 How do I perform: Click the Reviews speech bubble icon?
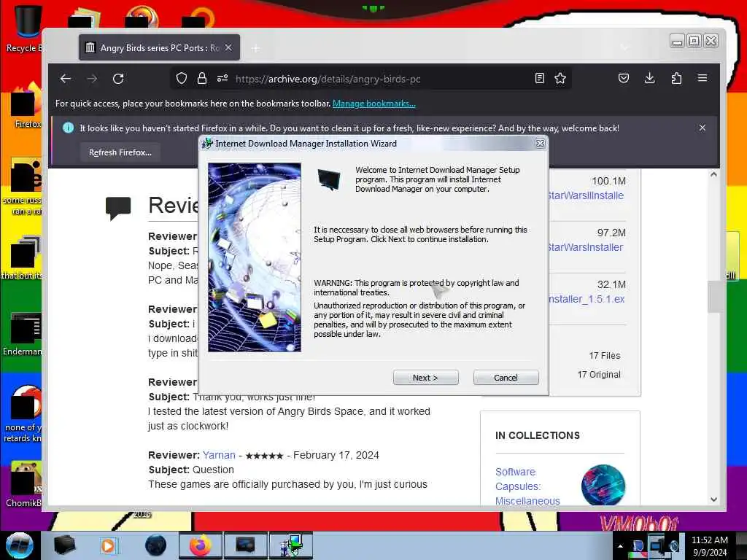coord(118,208)
